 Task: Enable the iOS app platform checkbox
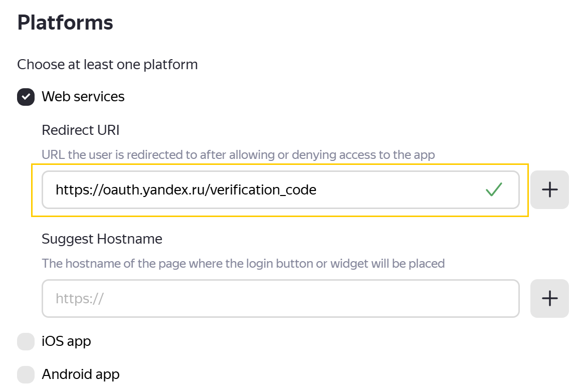point(26,342)
